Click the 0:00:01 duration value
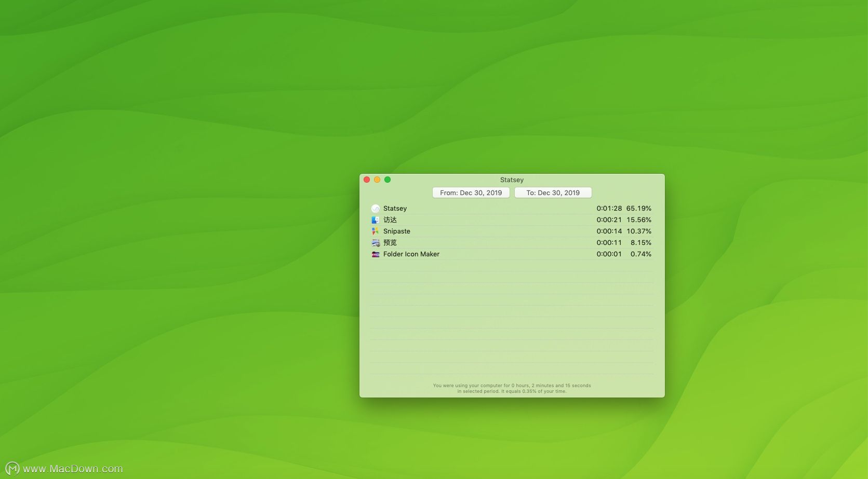The image size is (868, 479). 609,254
